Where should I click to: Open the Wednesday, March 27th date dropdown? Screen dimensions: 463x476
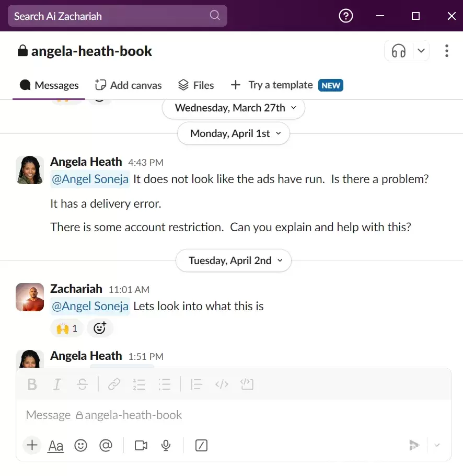(234, 108)
